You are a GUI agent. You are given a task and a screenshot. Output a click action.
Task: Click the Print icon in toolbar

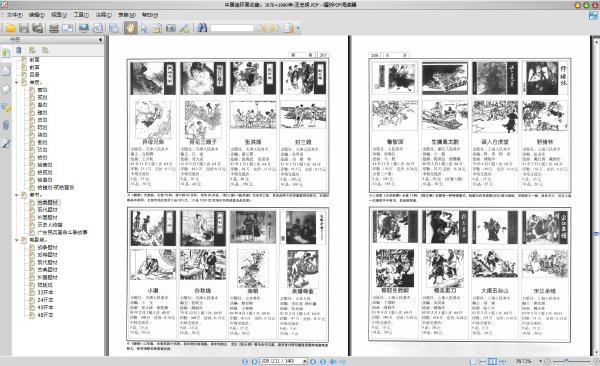tap(54, 28)
